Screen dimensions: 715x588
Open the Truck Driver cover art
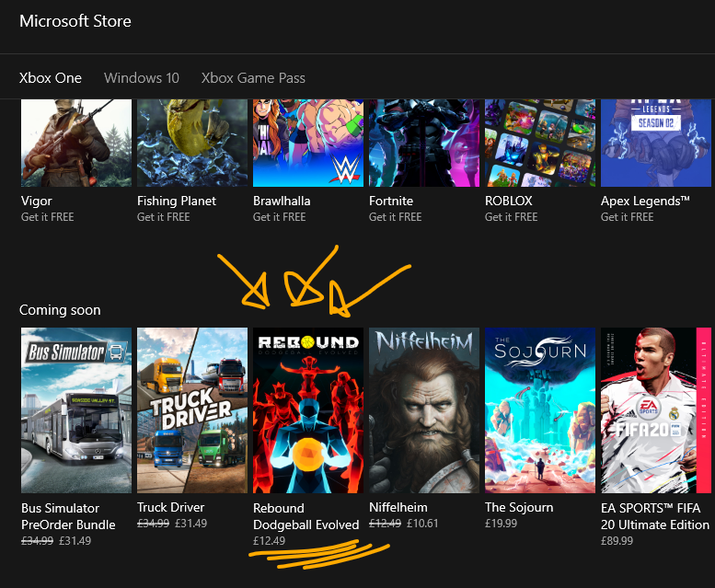coord(192,410)
